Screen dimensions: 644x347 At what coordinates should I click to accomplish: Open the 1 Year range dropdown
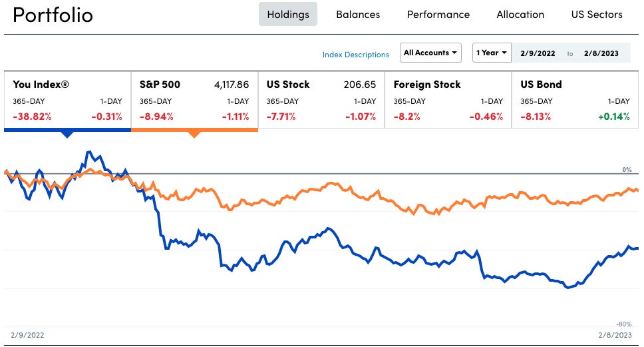point(491,53)
